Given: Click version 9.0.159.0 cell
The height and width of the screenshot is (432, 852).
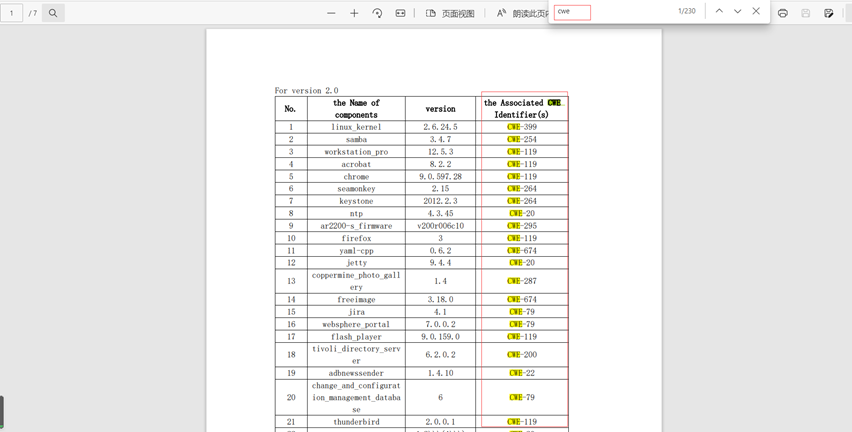Looking at the screenshot, I should click(440, 336).
